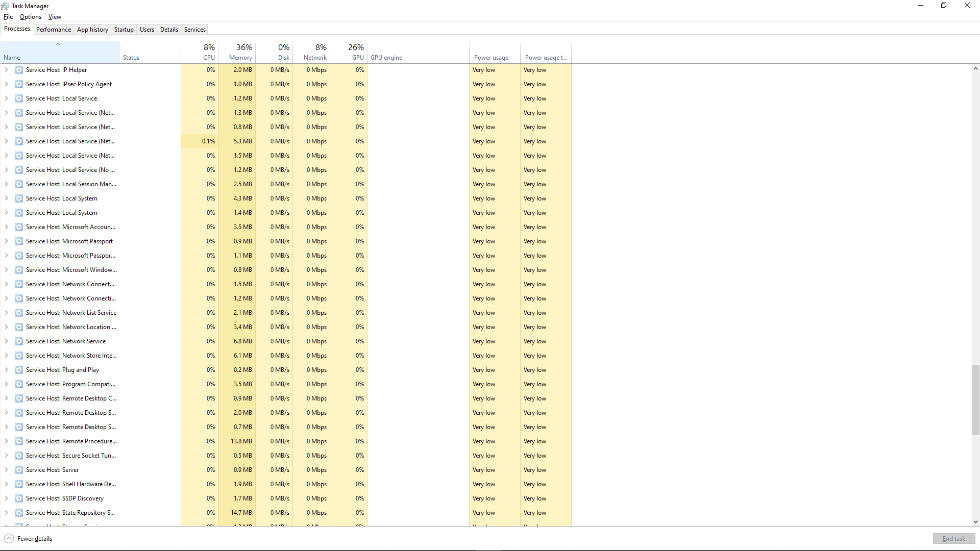Select the Service Host: Local Service row name
The width and height of the screenshot is (980, 551).
coord(61,98)
